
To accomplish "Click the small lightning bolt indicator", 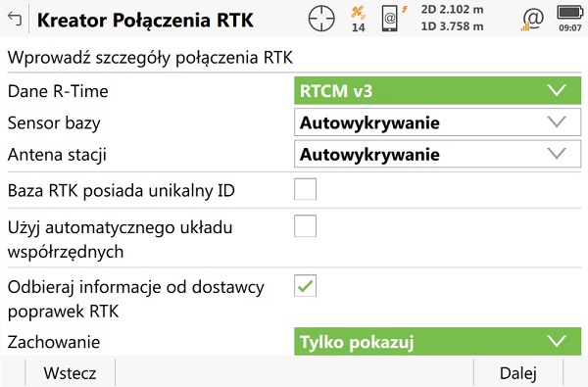I will tap(405, 10).
